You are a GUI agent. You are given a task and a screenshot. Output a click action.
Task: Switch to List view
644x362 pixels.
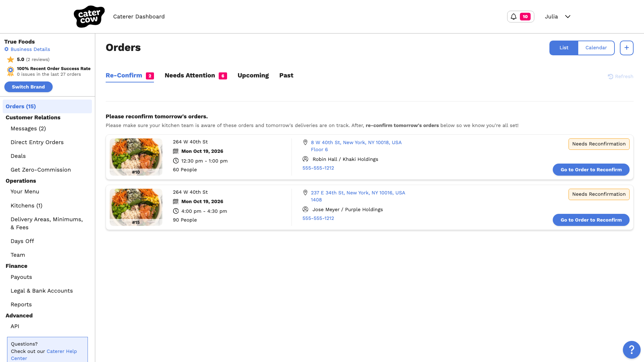[x=563, y=48]
